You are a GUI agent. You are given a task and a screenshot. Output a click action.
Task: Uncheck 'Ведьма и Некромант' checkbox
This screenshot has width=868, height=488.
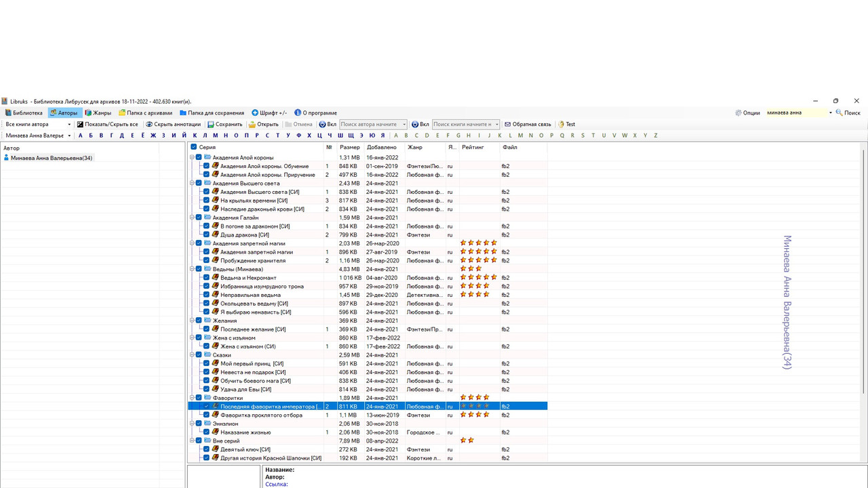click(x=207, y=278)
